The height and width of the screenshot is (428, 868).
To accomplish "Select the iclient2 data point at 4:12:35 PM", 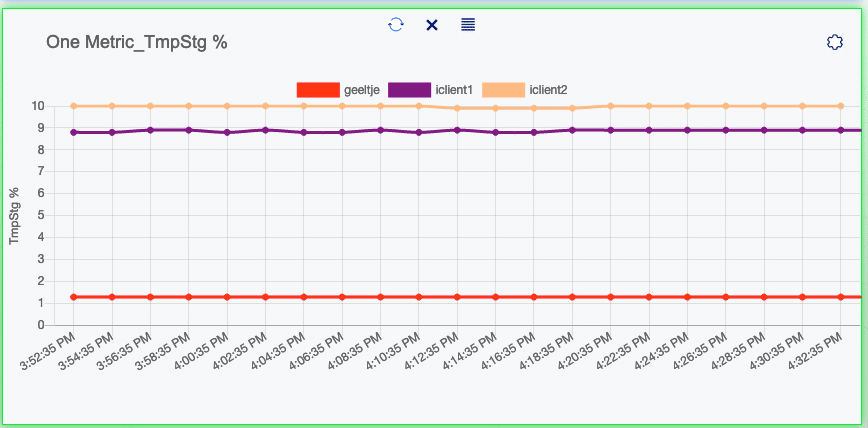I will (457, 108).
